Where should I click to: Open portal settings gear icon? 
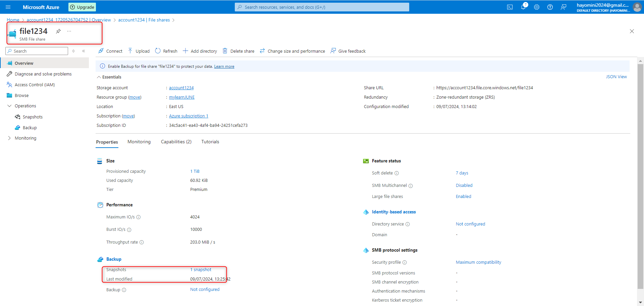click(x=537, y=7)
